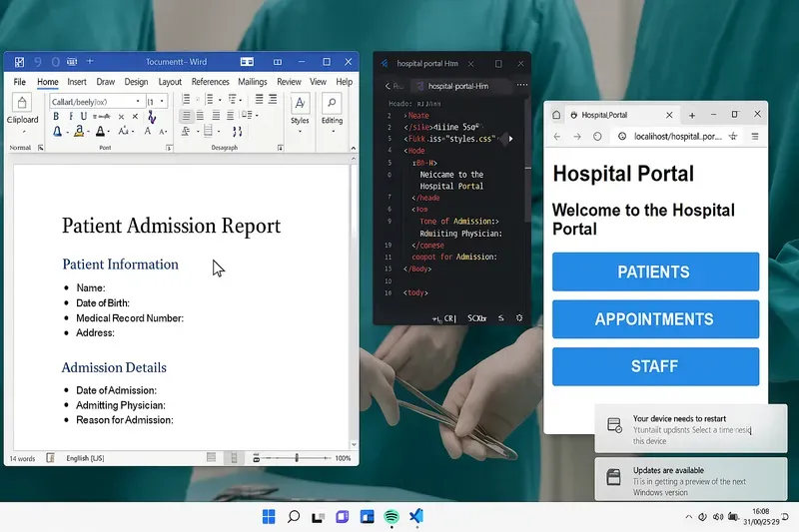
Task: Click the zoom slider handle in Word status bar
Action: (297, 458)
